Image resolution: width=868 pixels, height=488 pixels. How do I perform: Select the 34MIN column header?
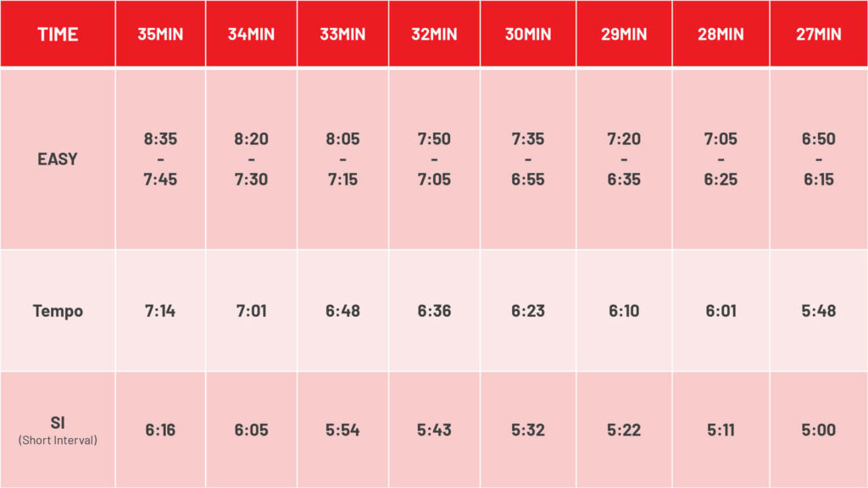(251, 34)
